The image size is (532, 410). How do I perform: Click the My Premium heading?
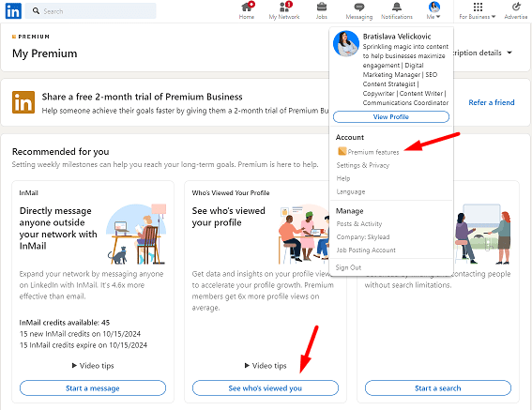coord(45,53)
